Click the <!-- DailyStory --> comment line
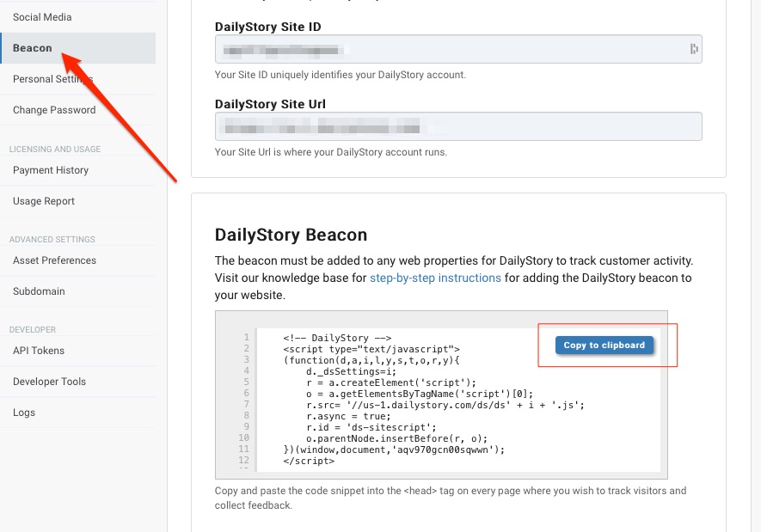The height and width of the screenshot is (532, 761). 337,338
